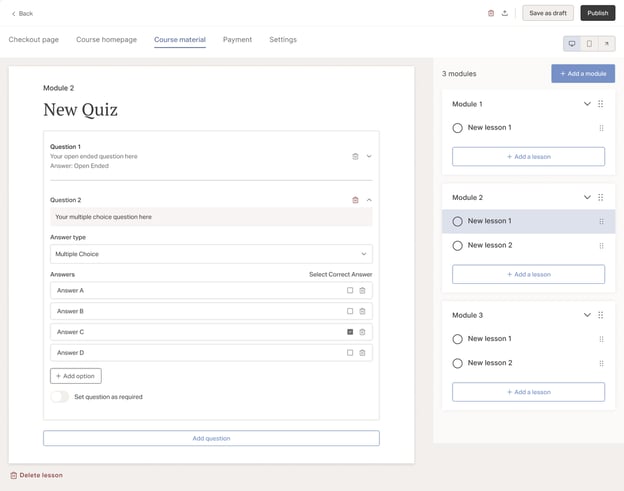624x491 pixels.
Task: Click drag handle of Module 2 New lesson 1
Action: 601,221
